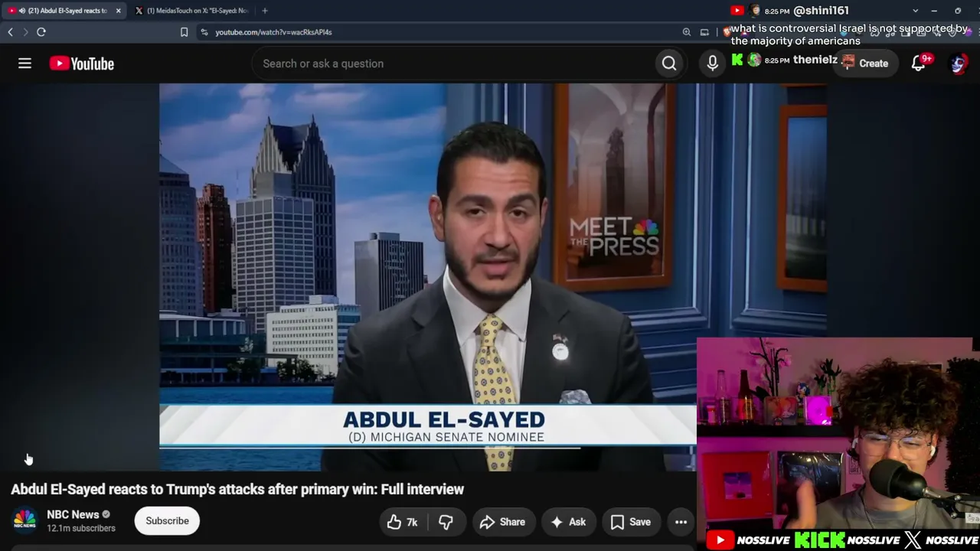Image resolution: width=980 pixels, height=551 pixels.
Task: Select the youtube.com address bar URL
Action: [273, 32]
